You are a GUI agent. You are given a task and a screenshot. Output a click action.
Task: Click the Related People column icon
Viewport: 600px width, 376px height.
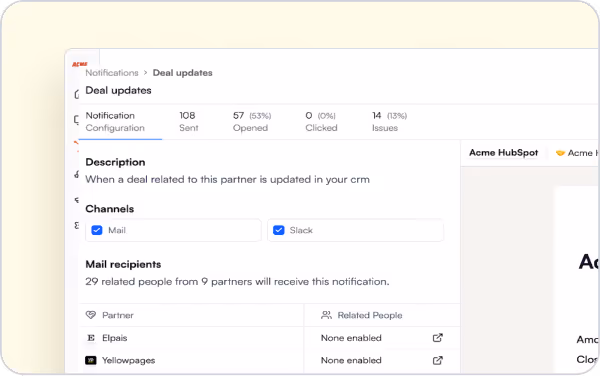pos(326,315)
